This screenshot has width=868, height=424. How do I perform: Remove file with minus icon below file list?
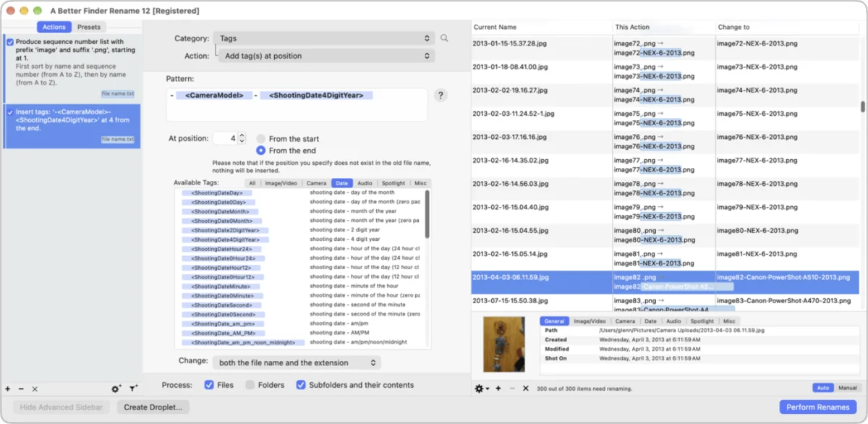click(511, 389)
